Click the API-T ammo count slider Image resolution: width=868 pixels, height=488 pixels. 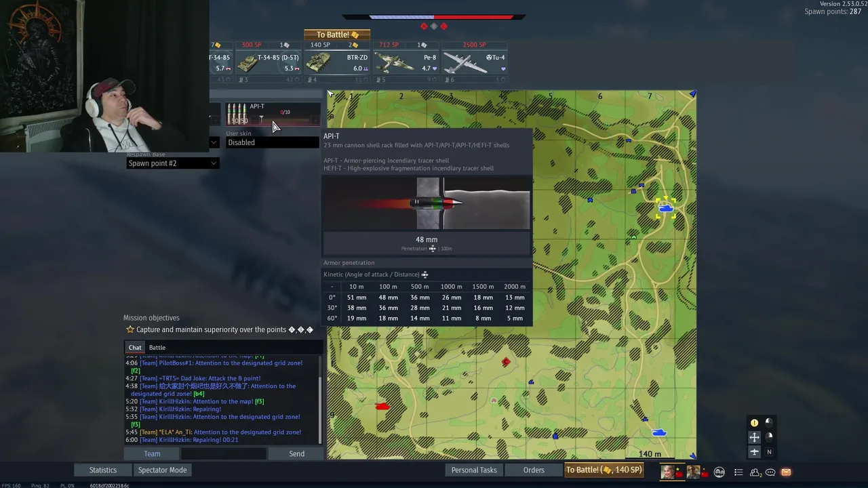pos(283,121)
